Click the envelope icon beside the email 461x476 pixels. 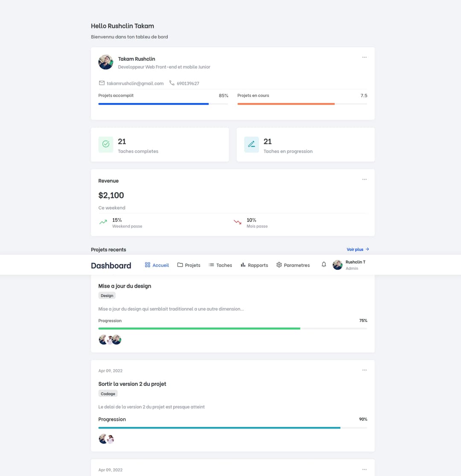tap(102, 83)
